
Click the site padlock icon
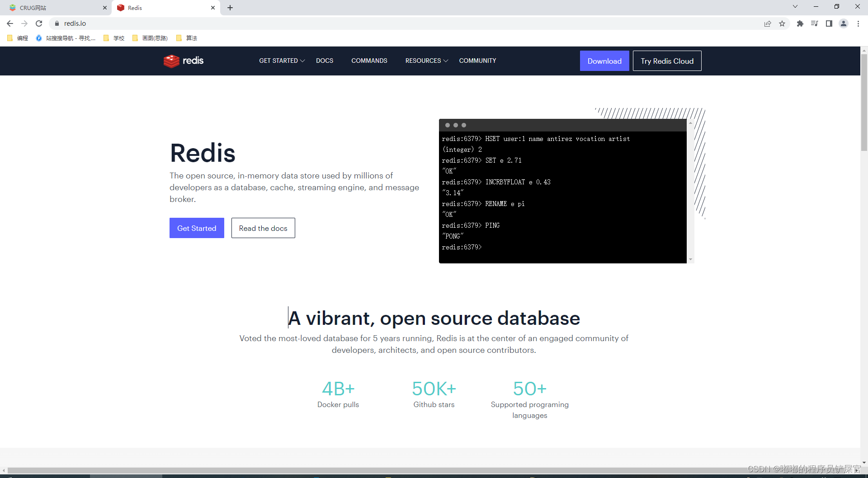coord(57,23)
